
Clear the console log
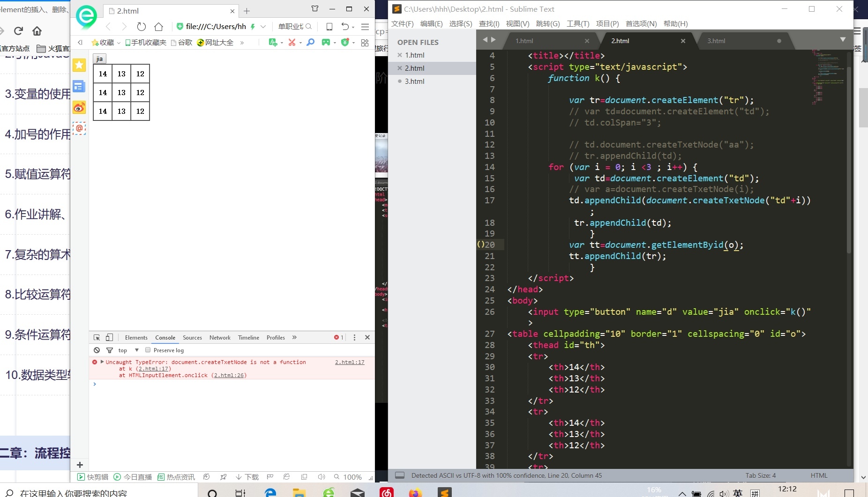click(97, 350)
